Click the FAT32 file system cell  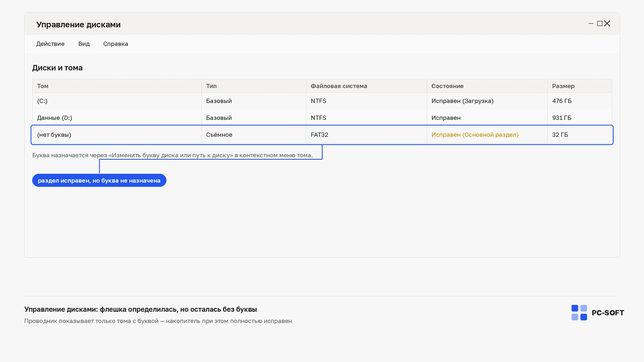(x=366, y=135)
